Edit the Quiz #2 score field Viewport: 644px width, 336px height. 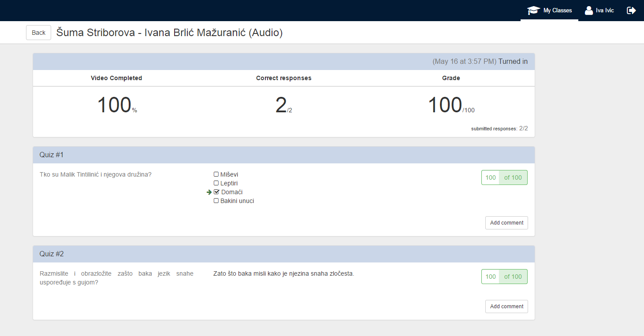tap(490, 277)
